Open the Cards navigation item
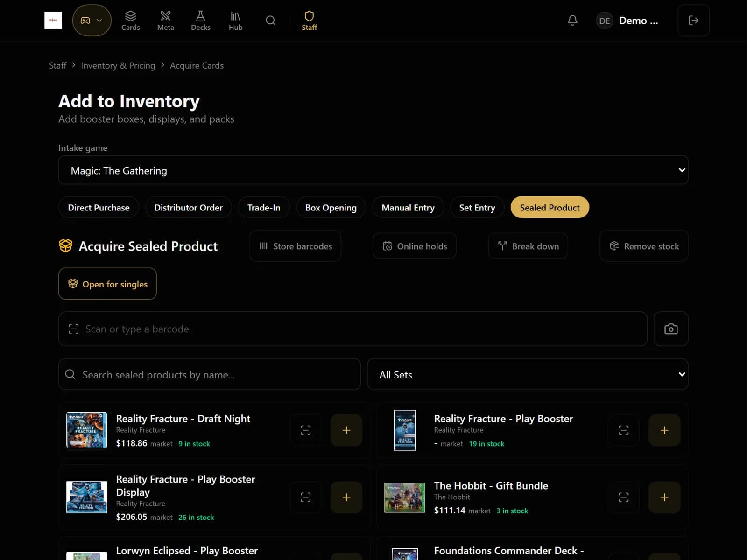The width and height of the screenshot is (747, 560). 131,21
